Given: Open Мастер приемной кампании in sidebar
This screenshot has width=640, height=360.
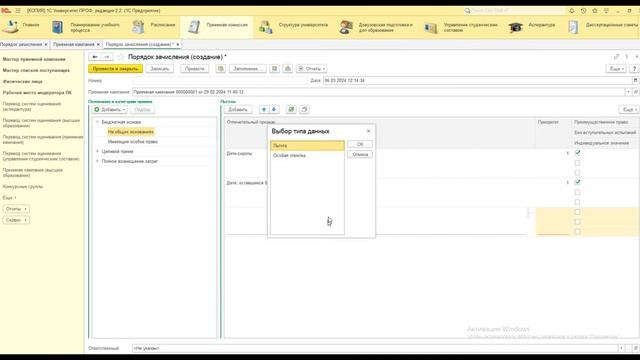Looking at the screenshot, I should [x=34, y=59].
